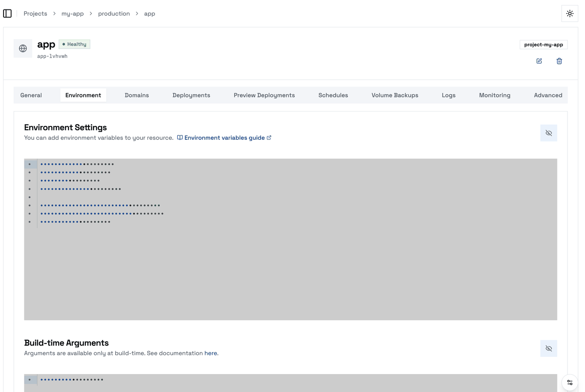
Task: Open the General tab
Action: coord(31,95)
